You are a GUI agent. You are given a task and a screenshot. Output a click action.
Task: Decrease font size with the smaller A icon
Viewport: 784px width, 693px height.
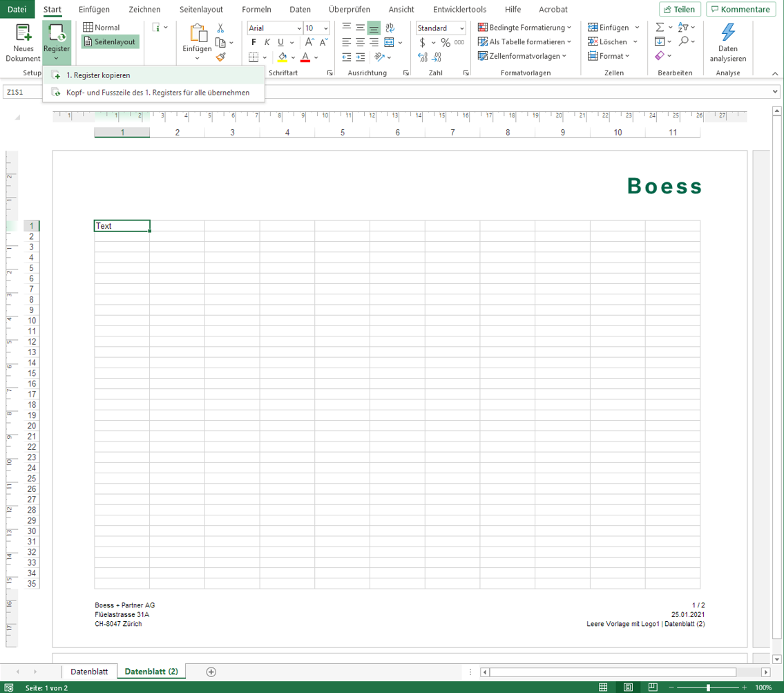(323, 43)
